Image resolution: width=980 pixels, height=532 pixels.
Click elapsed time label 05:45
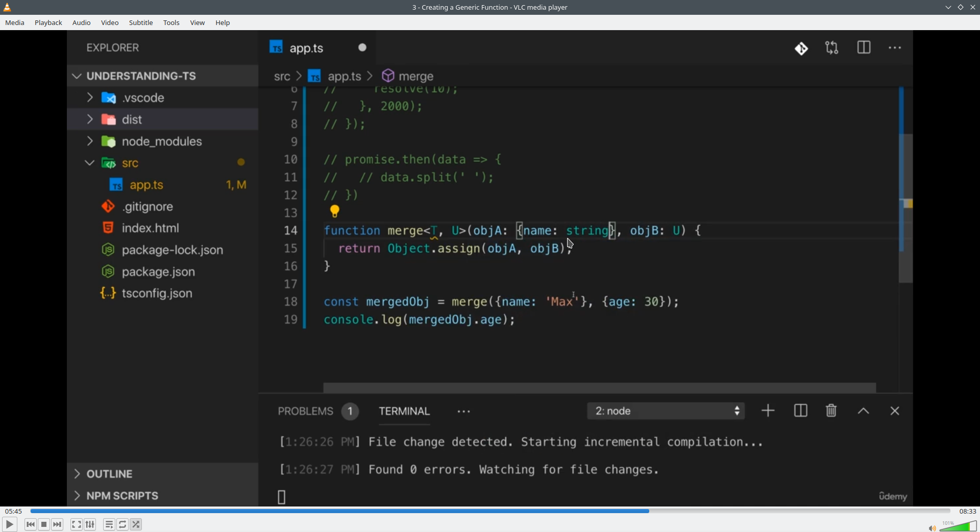pyautogui.click(x=13, y=511)
